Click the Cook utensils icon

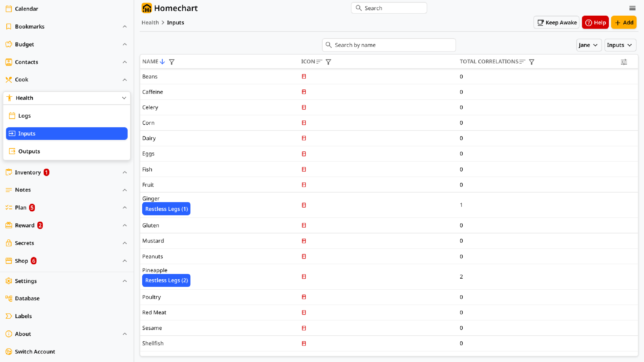click(x=9, y=80)
